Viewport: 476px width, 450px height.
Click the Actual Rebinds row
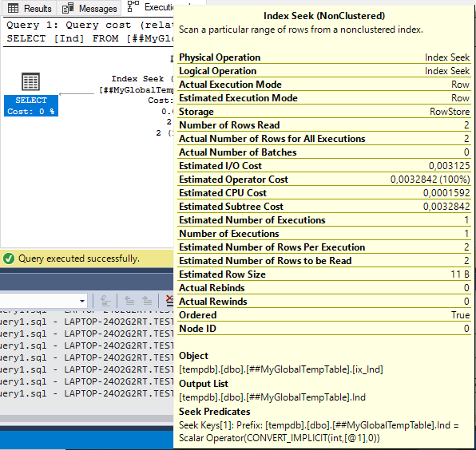tap(324, 288)
